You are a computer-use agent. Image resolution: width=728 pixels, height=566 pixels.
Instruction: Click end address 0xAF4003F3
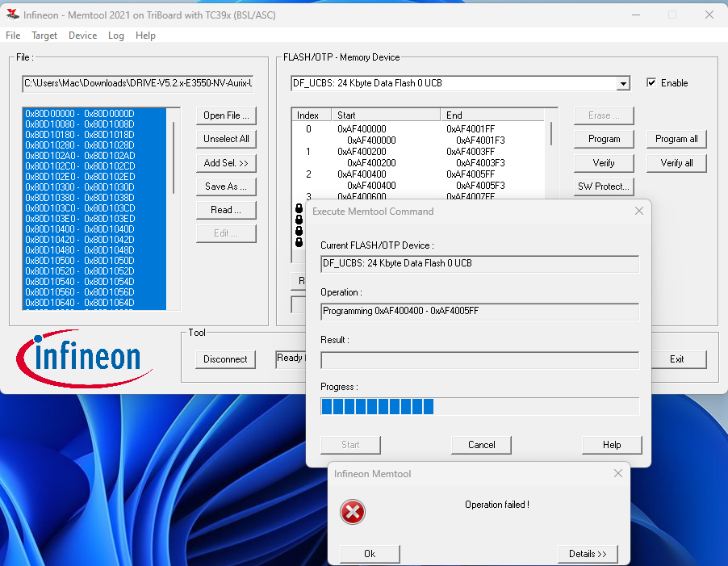(480, 163)
